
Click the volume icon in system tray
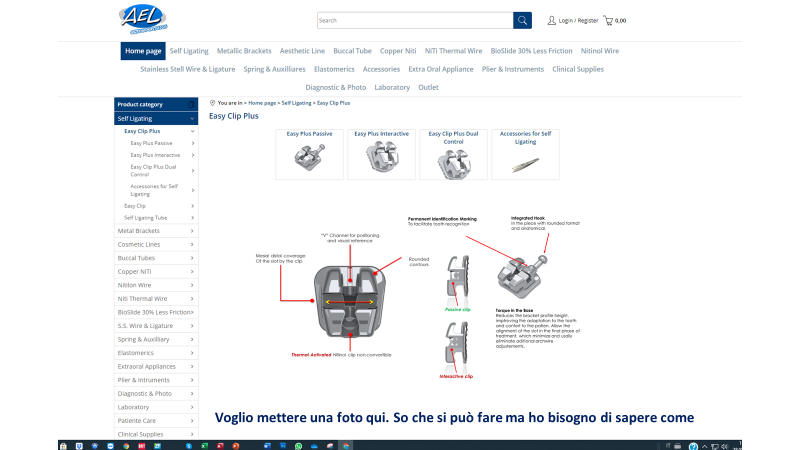tap(724, 446)
